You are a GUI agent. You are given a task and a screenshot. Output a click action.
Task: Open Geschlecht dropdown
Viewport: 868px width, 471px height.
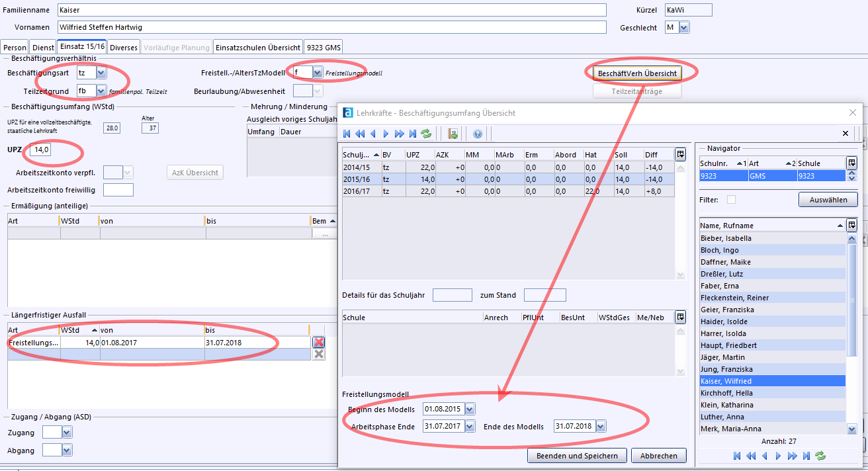click(x=684, y=27)
